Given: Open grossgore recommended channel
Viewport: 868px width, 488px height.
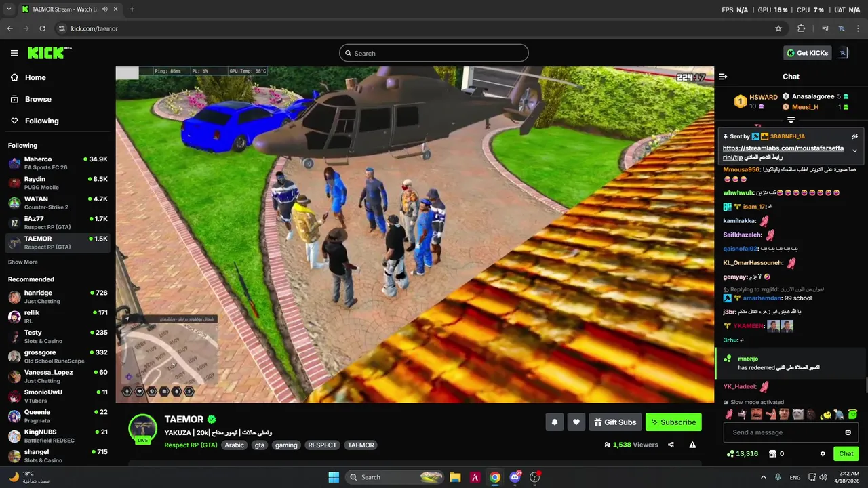Looking at the screenshot, I should tap(58, 357).
